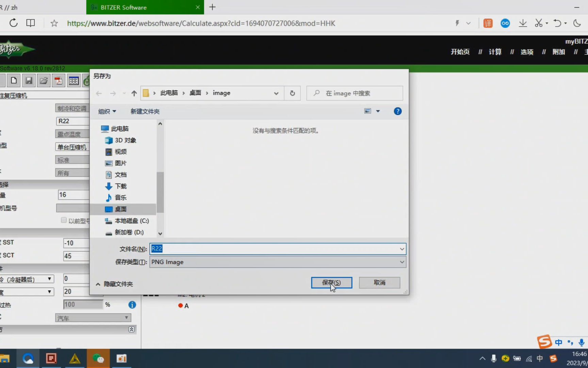Click the browser icon in the taskbar

[28, 358]
